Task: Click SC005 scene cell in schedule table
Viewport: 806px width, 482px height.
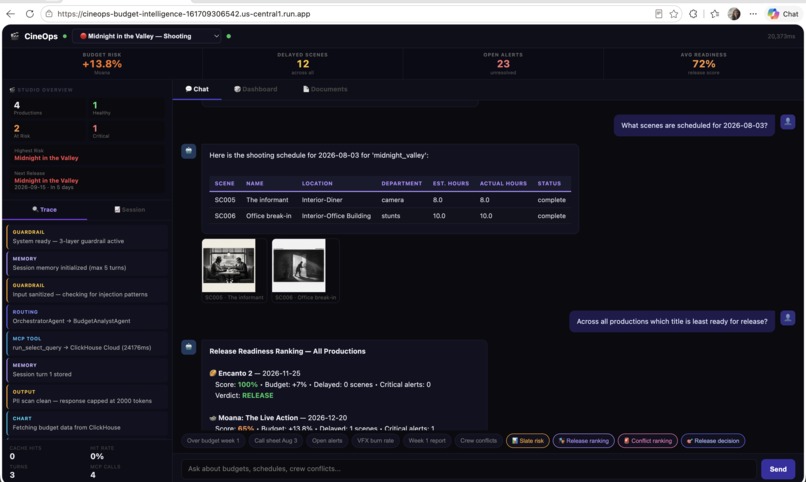Action: [x=225, y=200]
